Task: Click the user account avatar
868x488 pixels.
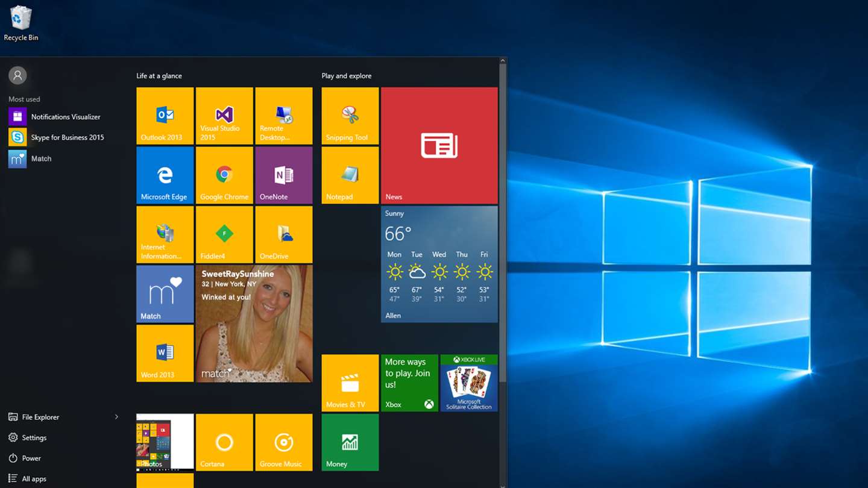Action: (17, 75)
